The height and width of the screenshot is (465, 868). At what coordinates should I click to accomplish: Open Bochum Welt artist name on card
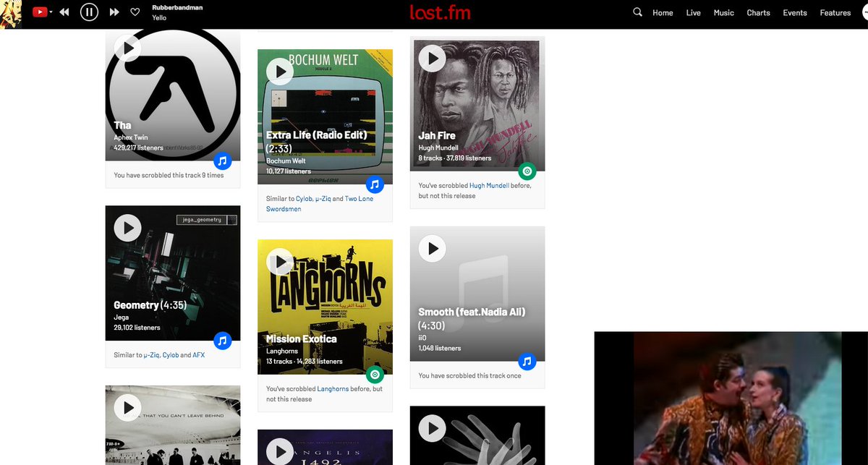[286, 161]
